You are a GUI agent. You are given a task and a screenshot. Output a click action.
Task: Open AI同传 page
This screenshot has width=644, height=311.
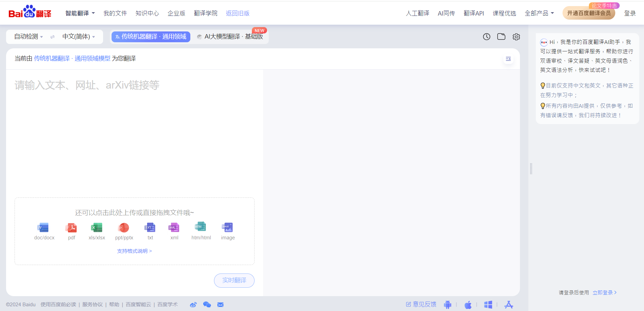[x=446, y=13]
